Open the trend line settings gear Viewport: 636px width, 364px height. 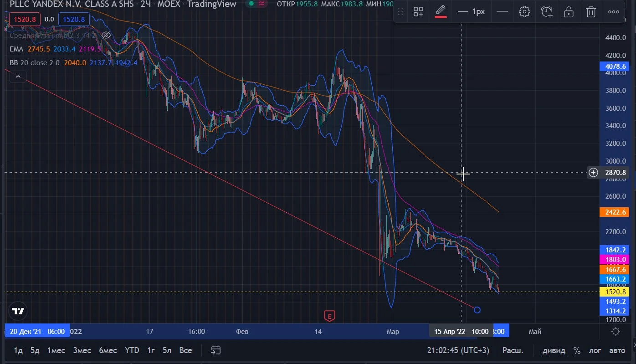point(524,12)
